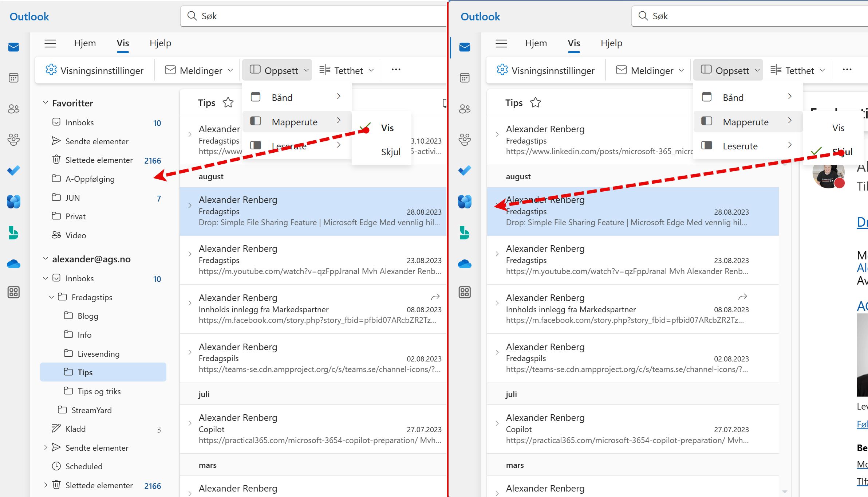Expand 23.08.2023 Fredagstips thread in right window

click(x=497, y=254)
